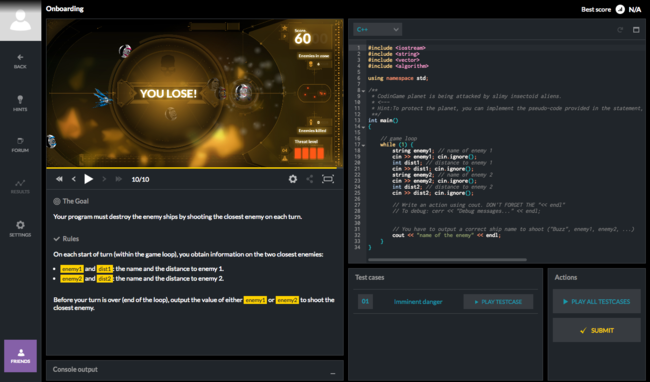
Task: Open the Settings gear in sidebar
Action: point(20,225)
